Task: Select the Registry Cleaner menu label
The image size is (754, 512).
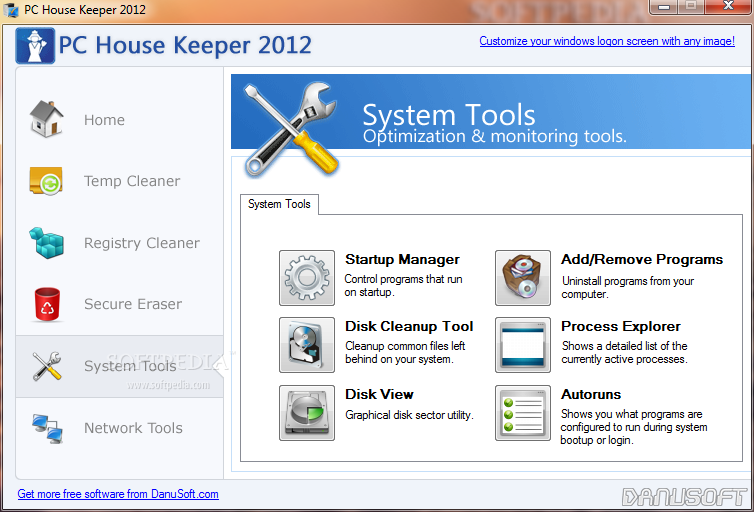Action: click(142, 243)
